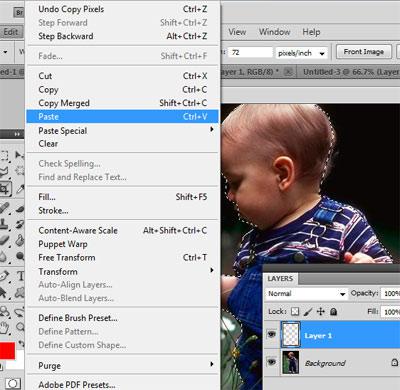
Task: Select the Pen tool
Action: coord(4,276)
